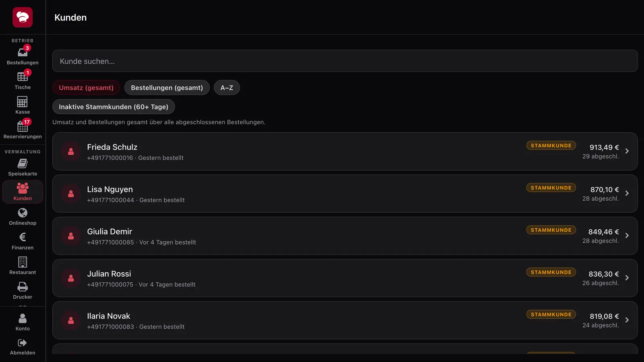Open Finanzen euro icon
The height and width of the screenshot is (362, 644).
click(23, 237)
